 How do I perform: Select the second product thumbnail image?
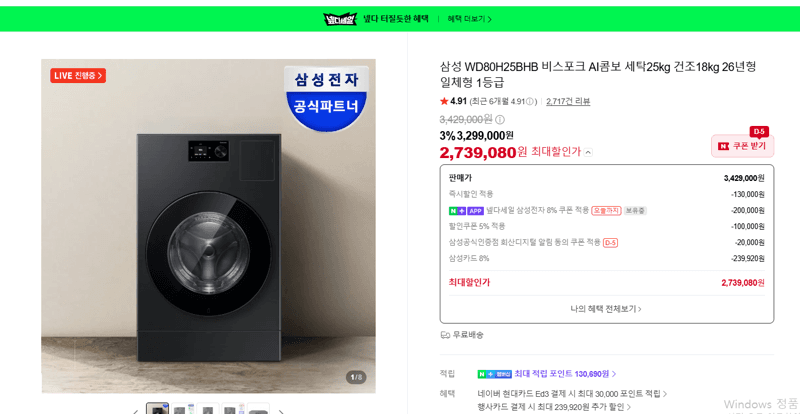click(x=183, y=408)
